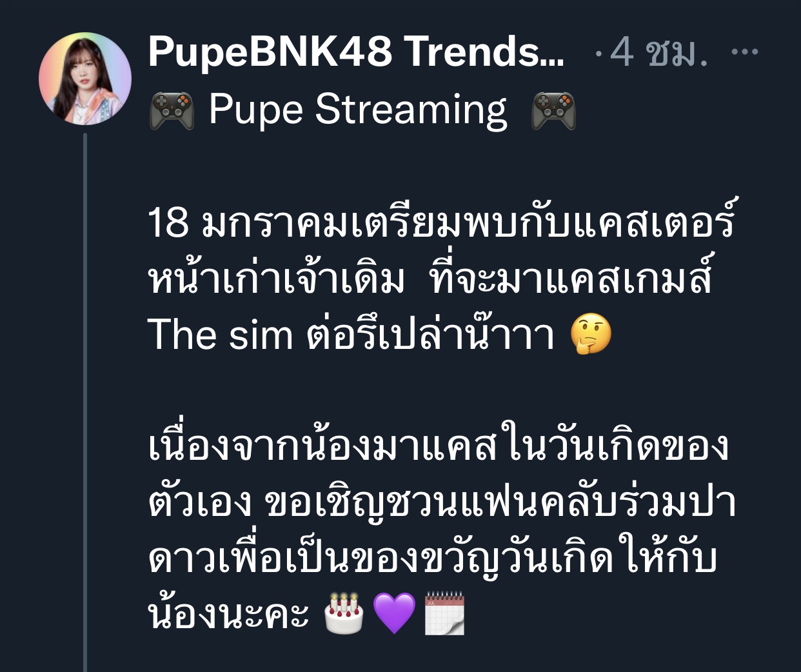Click the birthday cake emoji
This screenshot has width=801, height=672.
344,614
